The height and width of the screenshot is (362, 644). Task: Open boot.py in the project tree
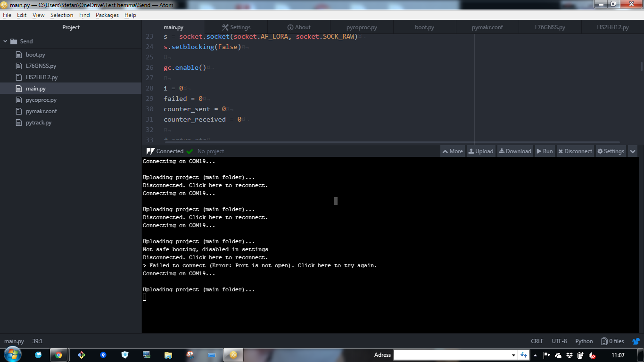35,55
